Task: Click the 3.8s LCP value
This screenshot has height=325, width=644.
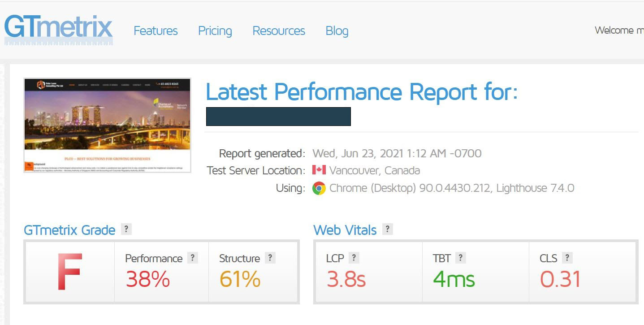Action: click(x=346, y=279)
